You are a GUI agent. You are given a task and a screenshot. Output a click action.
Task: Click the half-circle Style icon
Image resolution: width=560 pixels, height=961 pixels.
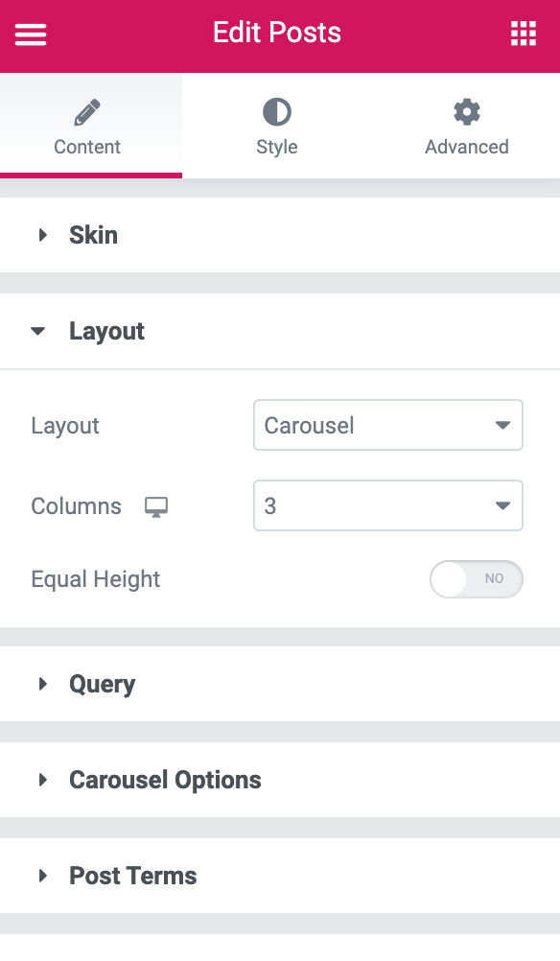click(277, 113)
